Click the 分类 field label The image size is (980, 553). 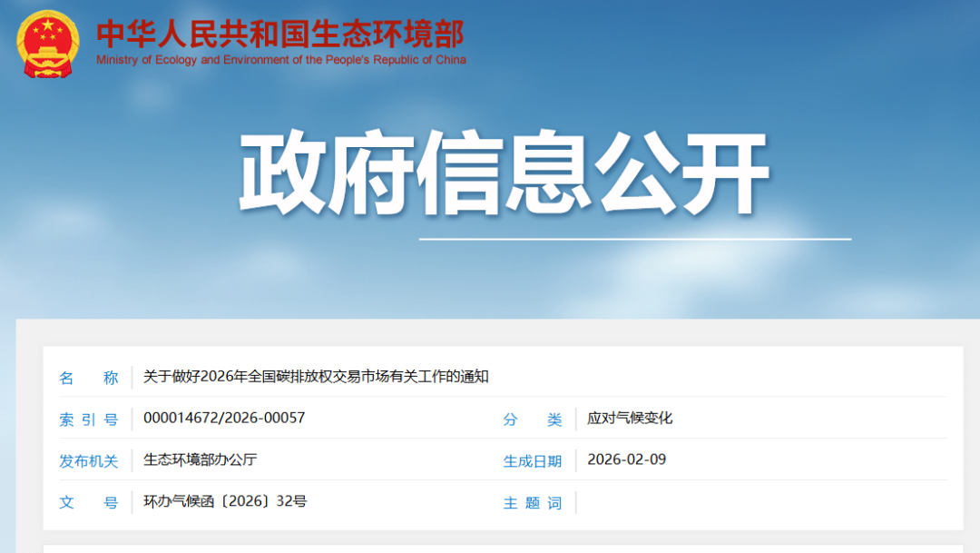[x=531, y=419]
